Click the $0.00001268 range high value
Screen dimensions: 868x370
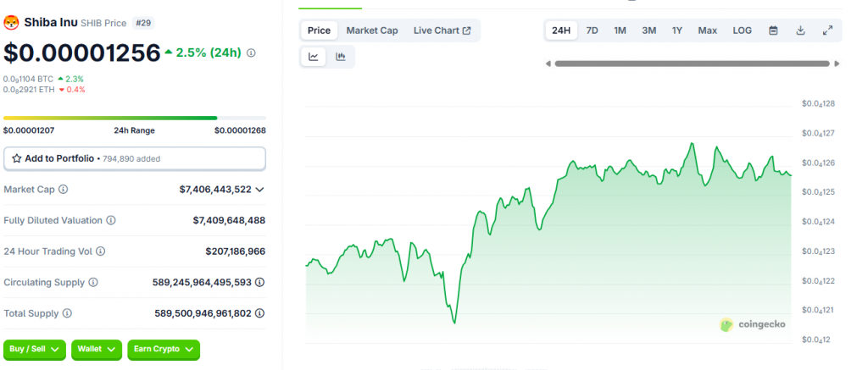240,130
